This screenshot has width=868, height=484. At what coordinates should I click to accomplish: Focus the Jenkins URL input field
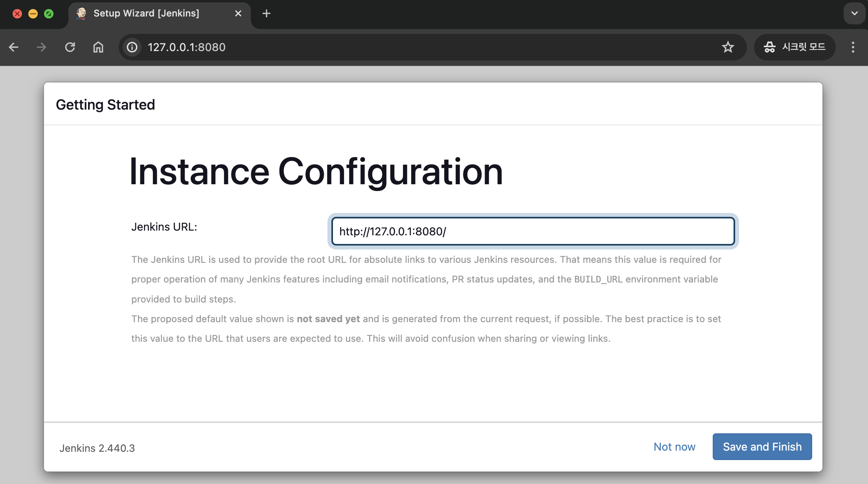coord(533,231)
